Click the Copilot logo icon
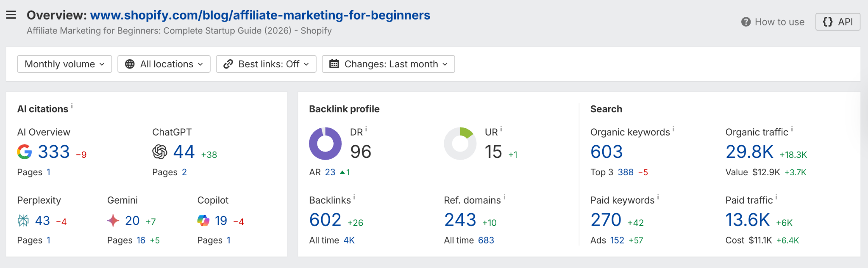 point(203,220)
